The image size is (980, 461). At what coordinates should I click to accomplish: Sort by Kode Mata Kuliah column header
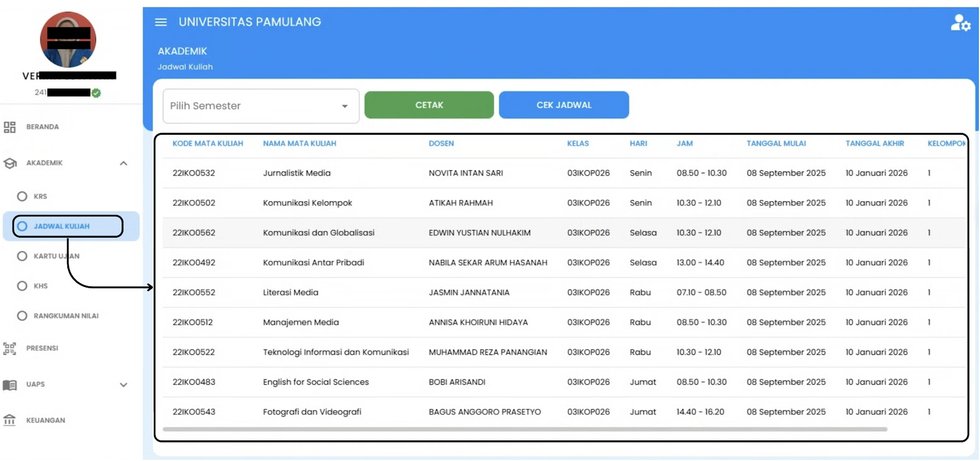(x=208, y=143)
